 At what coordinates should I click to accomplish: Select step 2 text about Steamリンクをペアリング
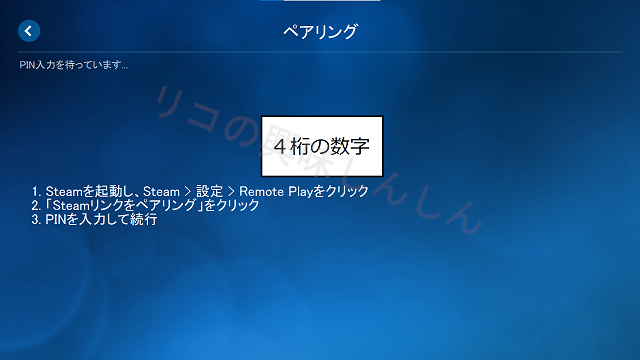coord(145,205)
